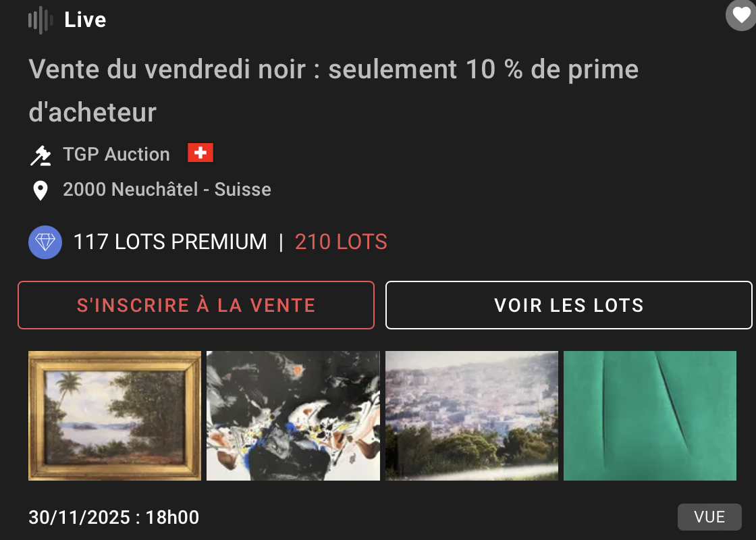Open the green slashed canvas thumbnail
The width and height of the screenshot is (756, 540).
point(650,416)
